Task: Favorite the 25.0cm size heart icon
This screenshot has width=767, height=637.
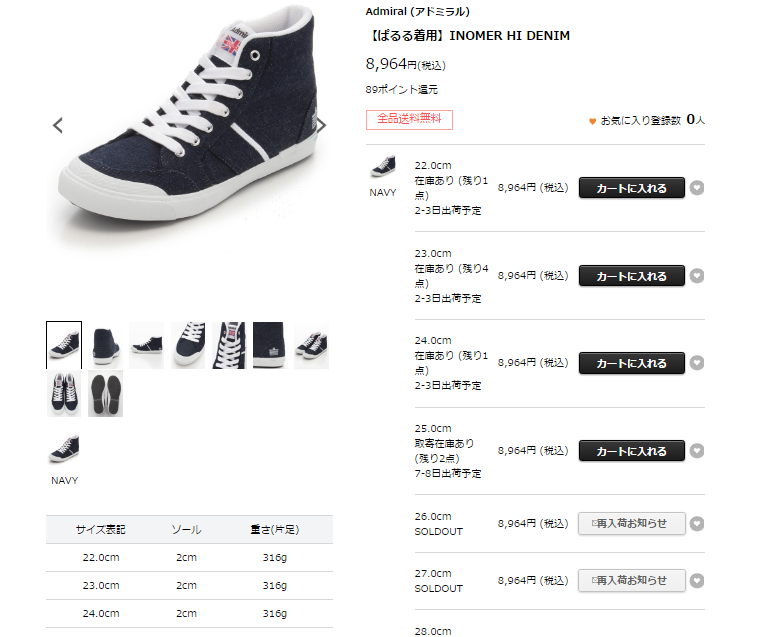Action: 697,451
